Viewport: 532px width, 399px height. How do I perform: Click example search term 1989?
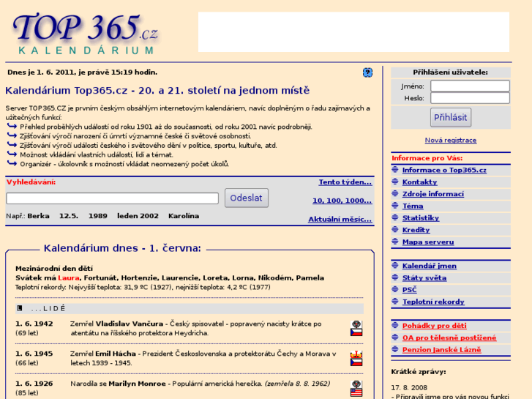[98, 216]
